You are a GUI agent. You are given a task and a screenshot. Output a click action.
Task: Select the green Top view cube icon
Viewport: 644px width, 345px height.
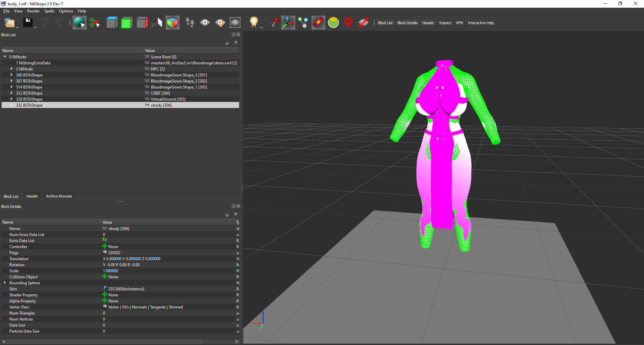coord(126,23)
